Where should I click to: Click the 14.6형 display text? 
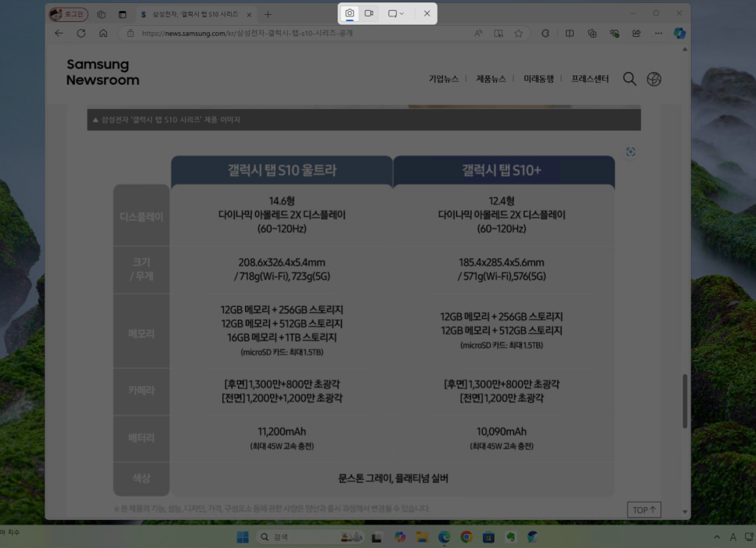[x=282, y=200]
